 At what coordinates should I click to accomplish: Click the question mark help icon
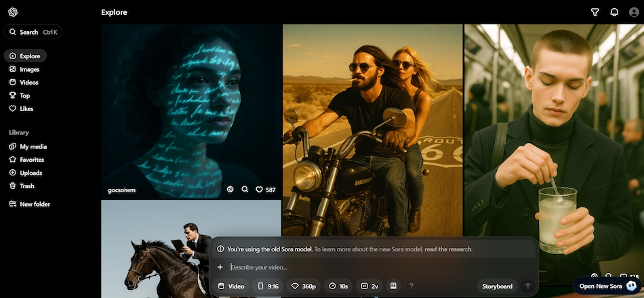411,286
